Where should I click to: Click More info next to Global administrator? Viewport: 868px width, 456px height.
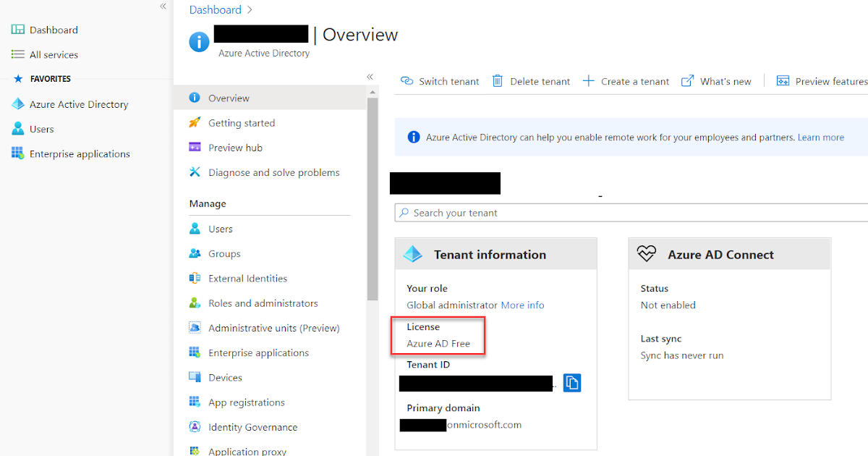(x=522, y=305)
